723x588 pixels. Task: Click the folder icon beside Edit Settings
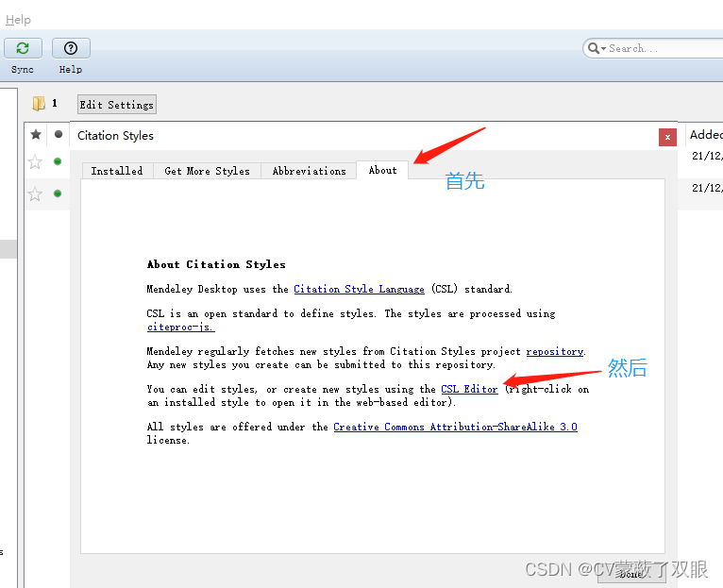[x=39, y=103]
